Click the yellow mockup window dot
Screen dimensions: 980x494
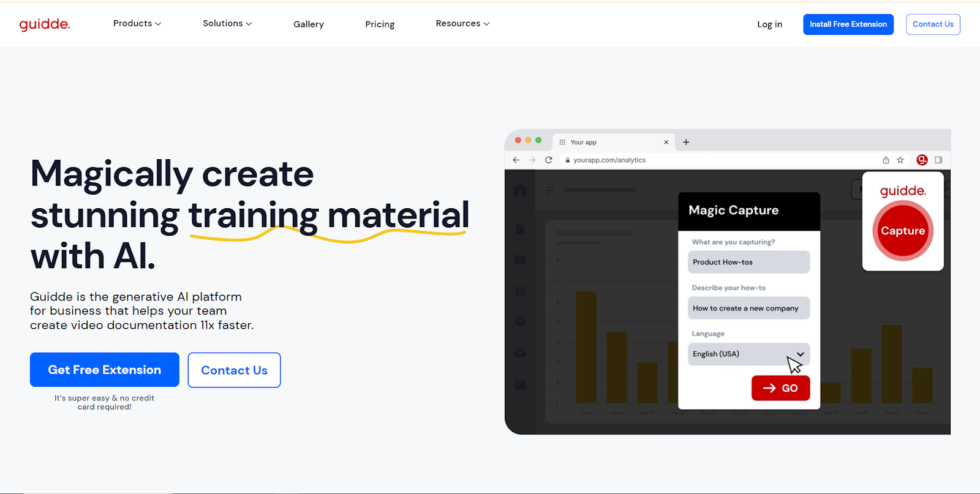click(x=528, y=140)
